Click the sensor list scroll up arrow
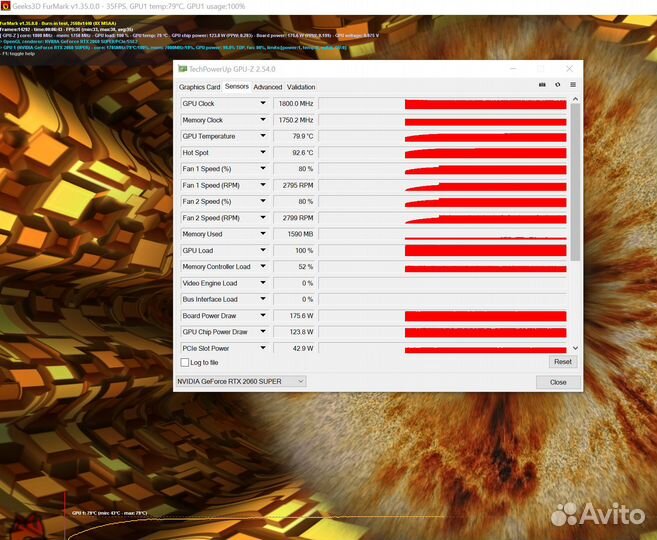657x540 pixels. (x=575, y=99)
